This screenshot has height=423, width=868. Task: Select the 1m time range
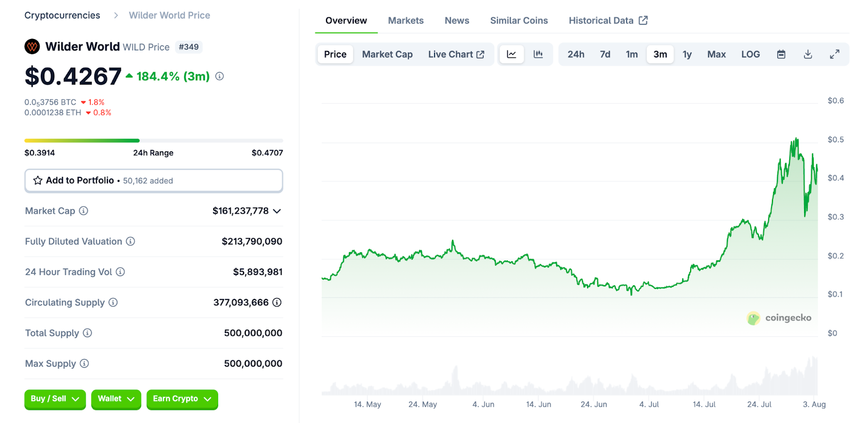[632, 54]
